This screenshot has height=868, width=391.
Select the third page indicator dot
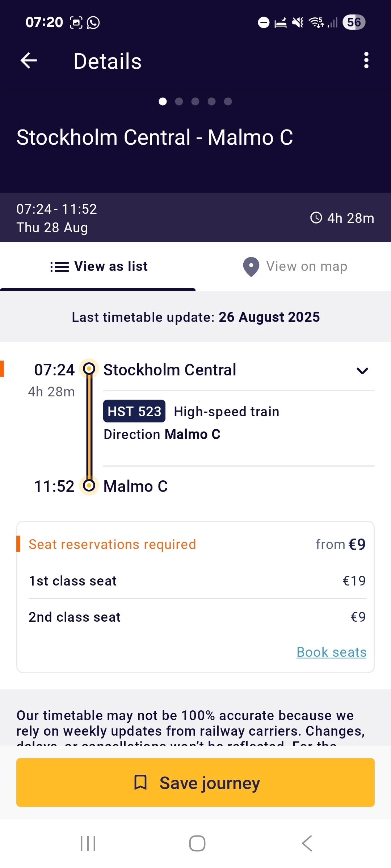(195, 102)
